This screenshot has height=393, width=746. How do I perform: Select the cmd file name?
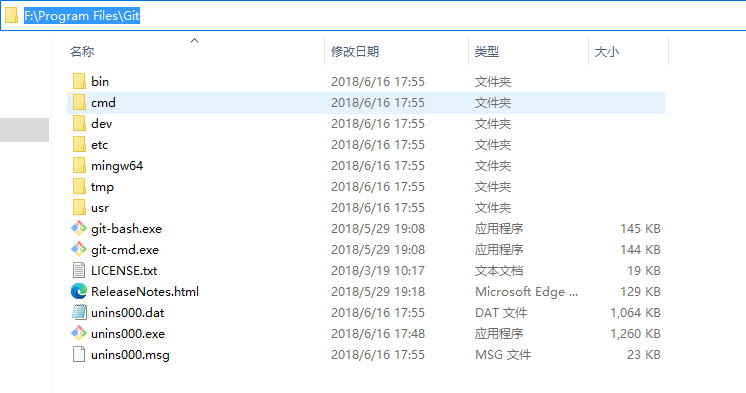tap(103, 102)
